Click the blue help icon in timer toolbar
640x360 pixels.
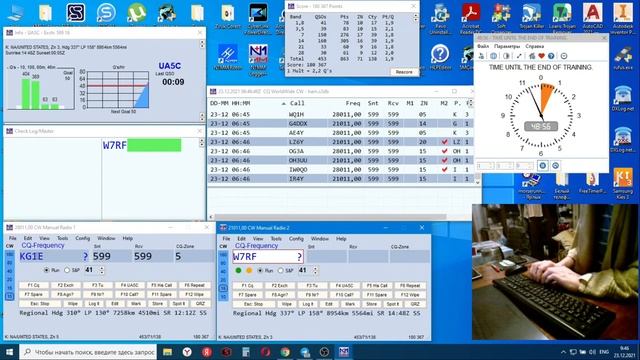pos(551,56)
